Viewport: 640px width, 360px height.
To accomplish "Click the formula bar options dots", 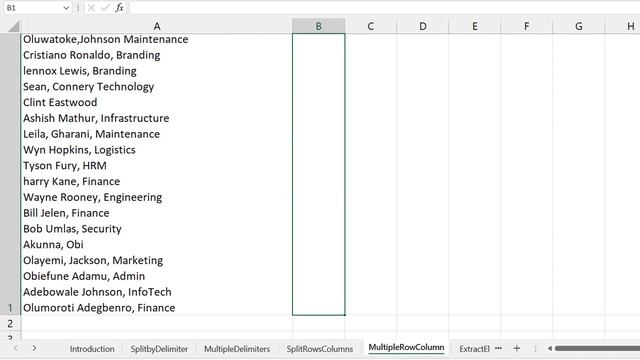I will click(x=78, y=8).
